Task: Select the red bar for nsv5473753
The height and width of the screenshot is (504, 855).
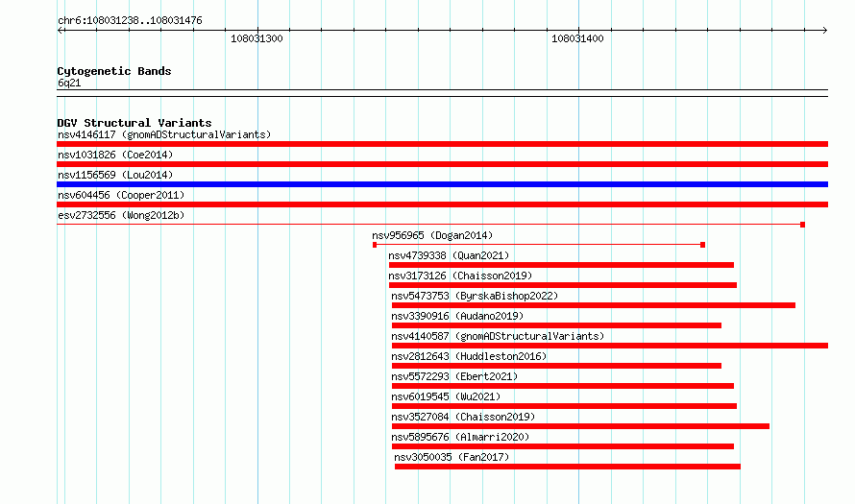Action: 594,305
